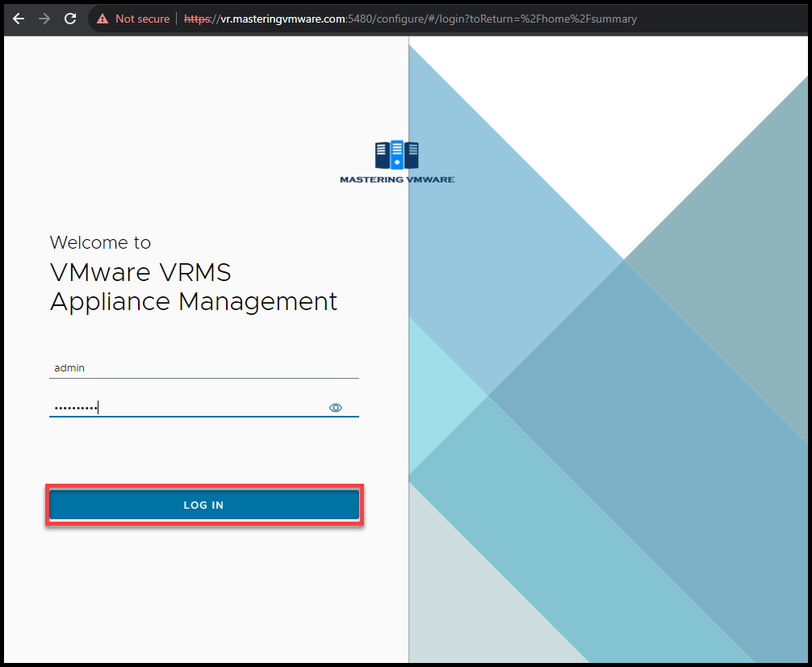Click the Mastering VMware server logo
Screen dimensions: 812x667
[396, 154]
